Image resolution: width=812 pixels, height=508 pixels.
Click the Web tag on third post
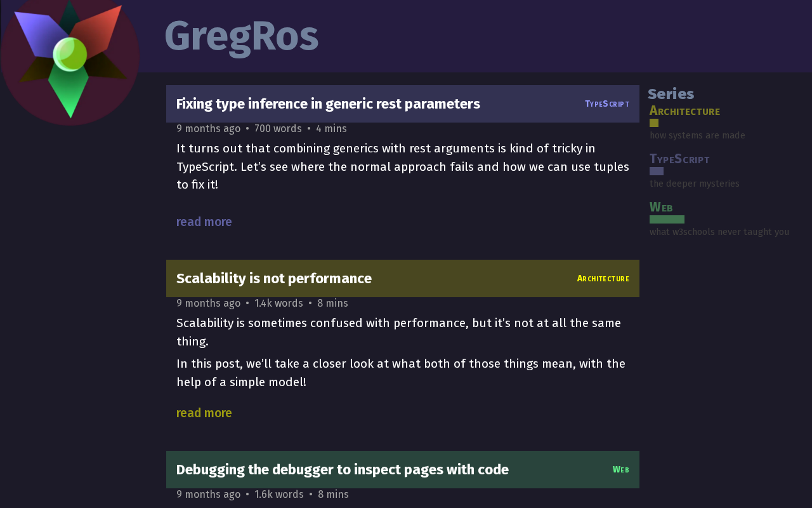[621, 469]
